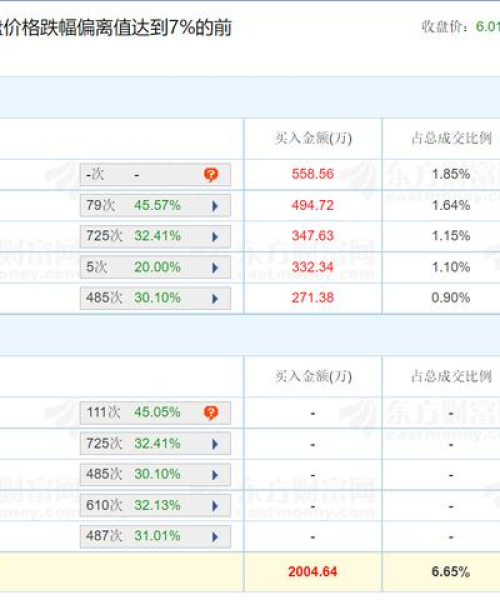Expand the arrow in the 79次 45.57% row
Screen dimensions: 500x600
(x=215, y=206)
